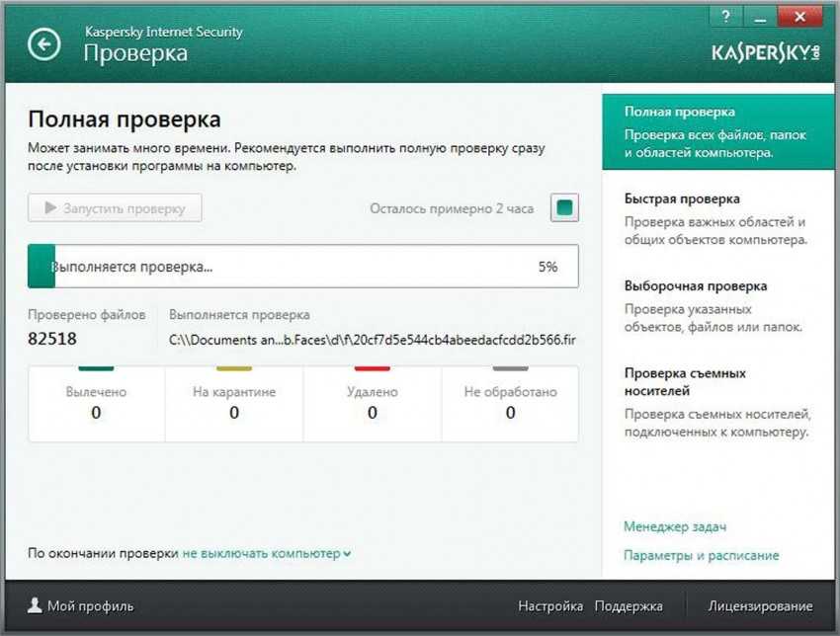The width and height of the screenshot is (840, 636).
Task: Open help via the question mark icon
Action: pyautogui.click(x=726, y=17)
